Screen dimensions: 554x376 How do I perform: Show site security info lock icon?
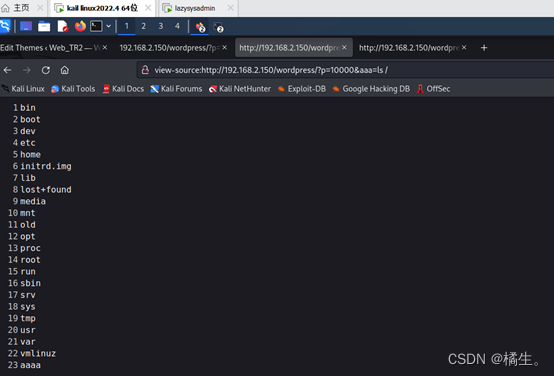click(145, 70)
